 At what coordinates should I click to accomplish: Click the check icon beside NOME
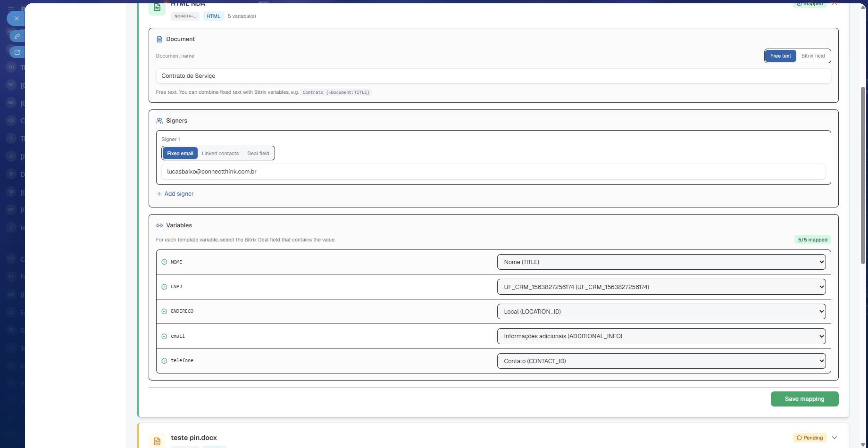click(x=164, y=262)
